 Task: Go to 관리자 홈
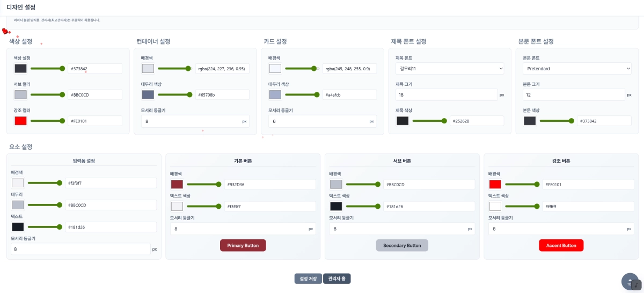pos(337,279)
